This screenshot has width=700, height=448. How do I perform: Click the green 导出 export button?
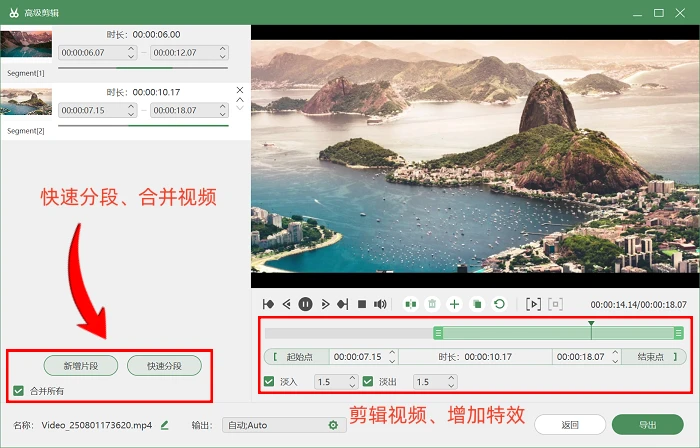point(648,425)
